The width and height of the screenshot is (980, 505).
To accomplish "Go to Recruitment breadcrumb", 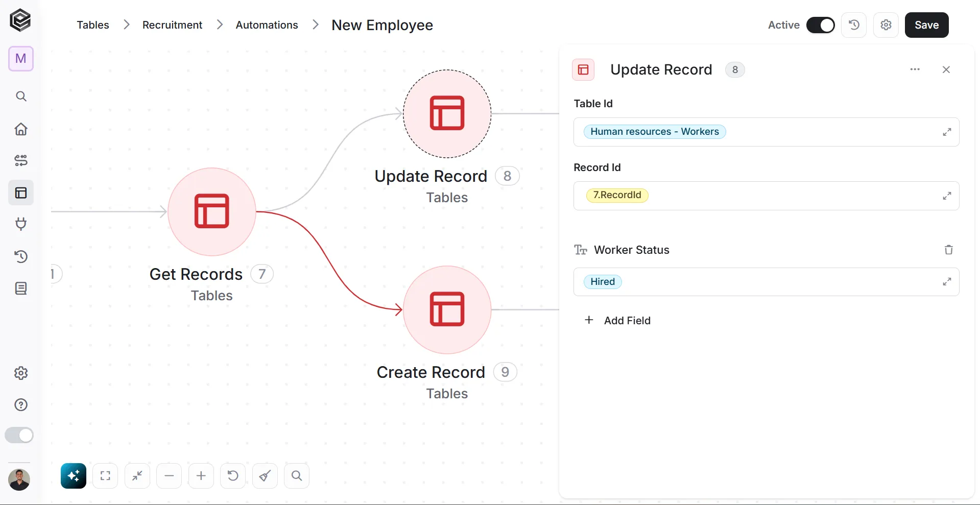I will [x=172, y=25].
